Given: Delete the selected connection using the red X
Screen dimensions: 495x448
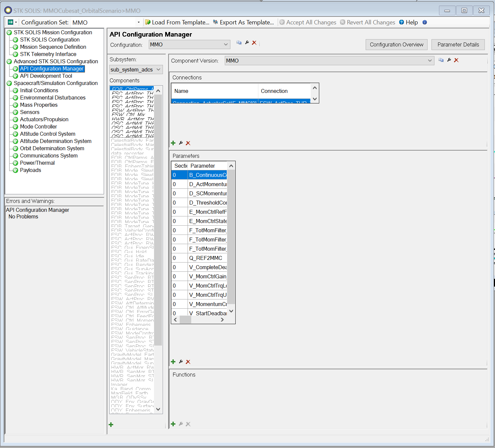Looking at the screenshot, I should [188, 143].
